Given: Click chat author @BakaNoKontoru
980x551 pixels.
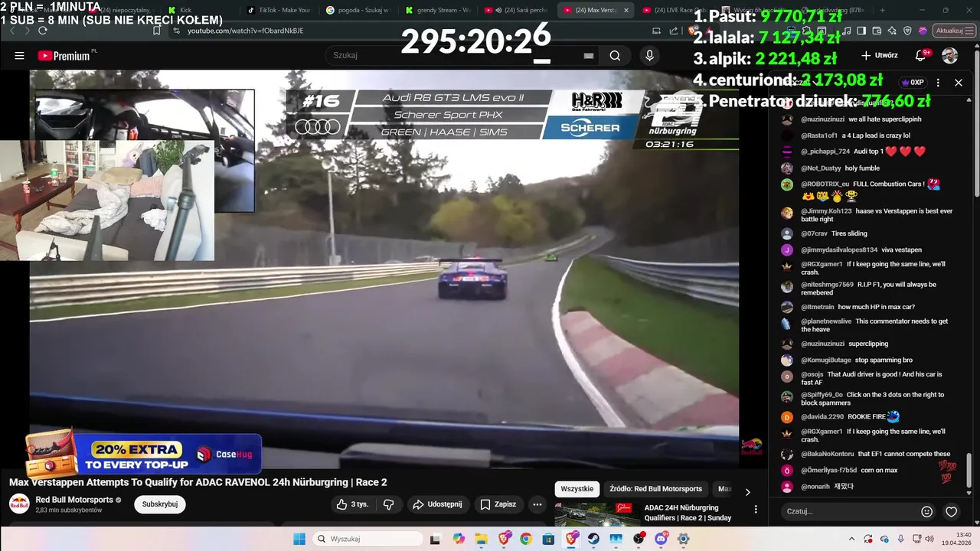Looking at the screenshot, I should coord(828,454).
